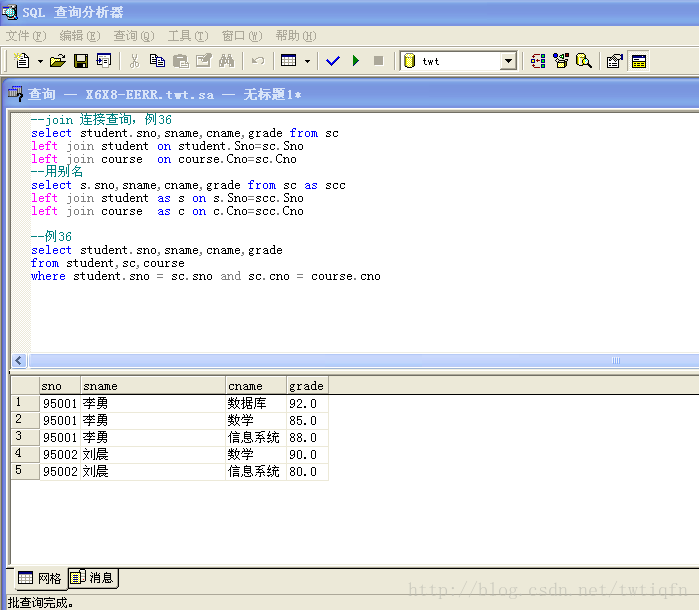Click the Paste clipboard icon

pos(181,61)
